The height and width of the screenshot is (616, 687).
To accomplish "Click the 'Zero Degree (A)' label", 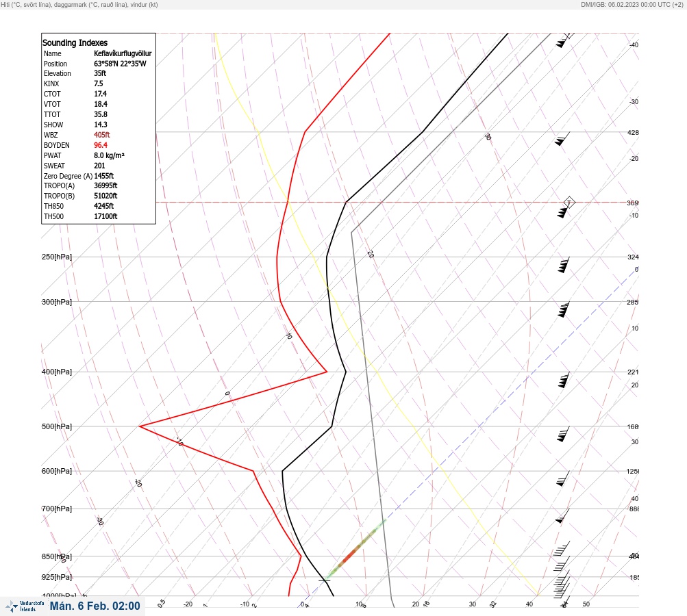I will click(68, 176).
